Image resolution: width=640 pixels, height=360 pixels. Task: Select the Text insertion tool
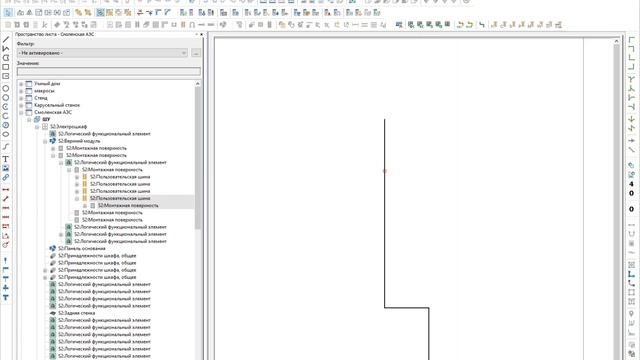coord(6,159)
